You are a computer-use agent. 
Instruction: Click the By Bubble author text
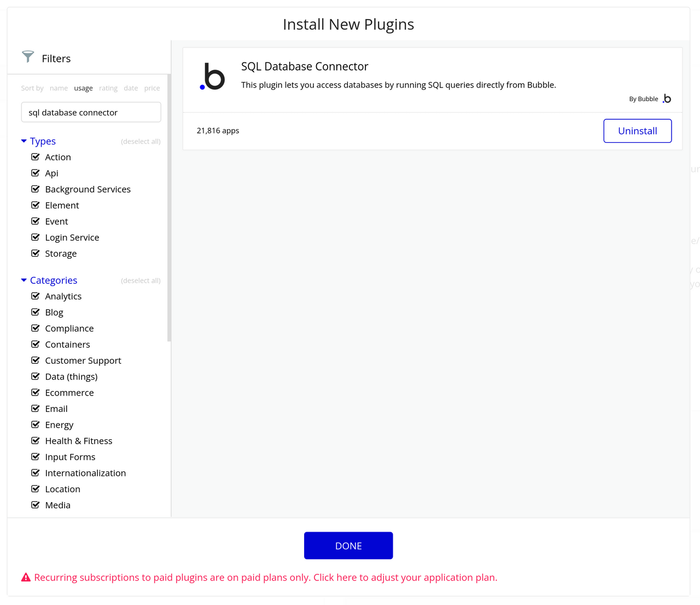(644, 99)
